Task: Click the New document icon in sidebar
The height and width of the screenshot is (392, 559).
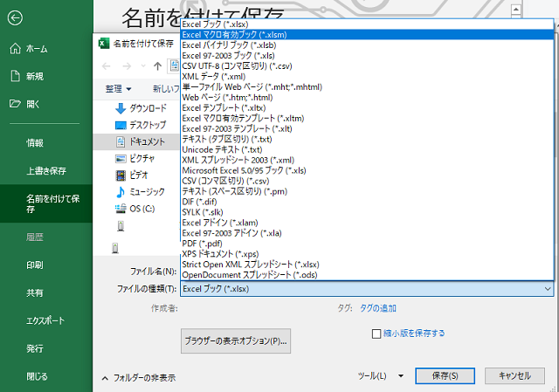Action: 15,76
